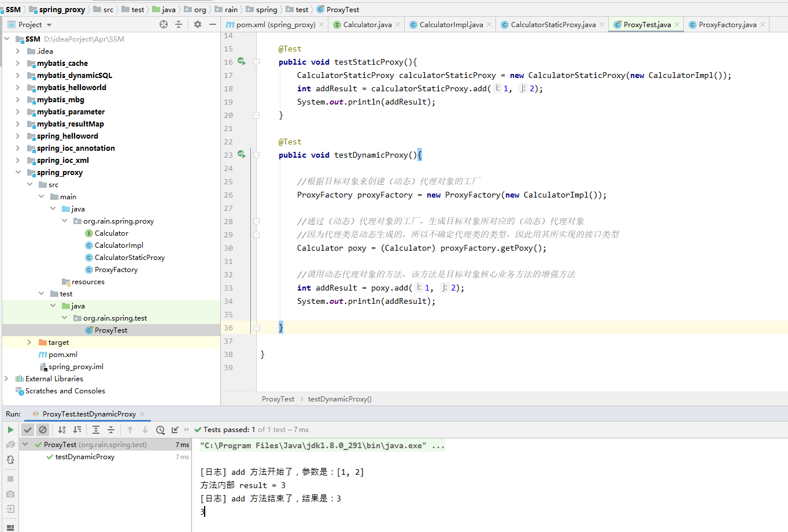This screenshot has height=532, width=788.
Task: Click locate/select opened file target icon
Action: 164,24
